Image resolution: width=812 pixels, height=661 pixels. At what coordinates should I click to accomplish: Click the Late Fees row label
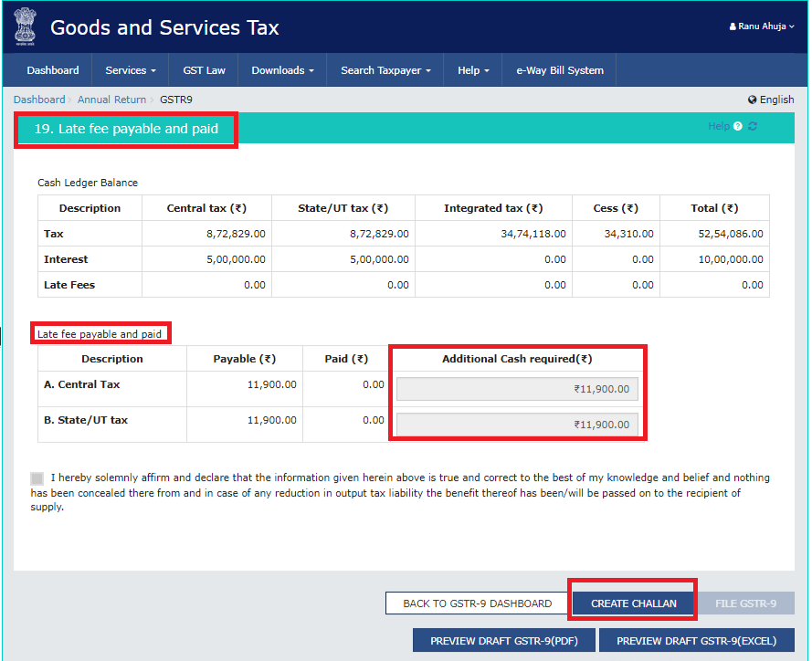point(69,285)
